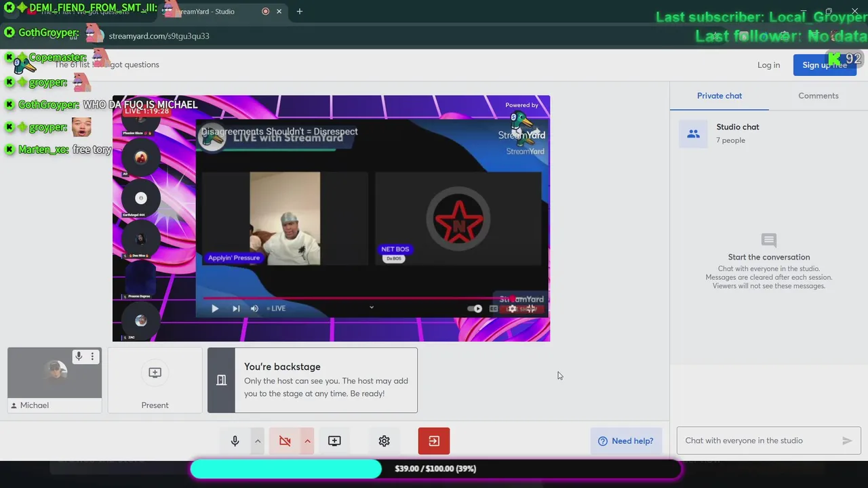The height and width of the screenshot is (488, 868).
Task: Play the embedded video
Action: point(214,308)
